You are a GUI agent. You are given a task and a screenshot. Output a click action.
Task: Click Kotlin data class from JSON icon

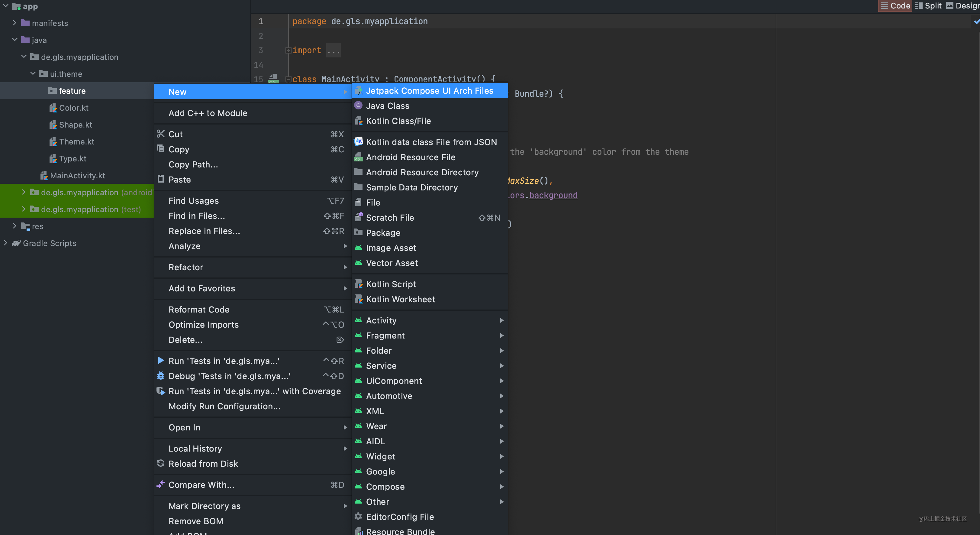(x=358, y=141)
